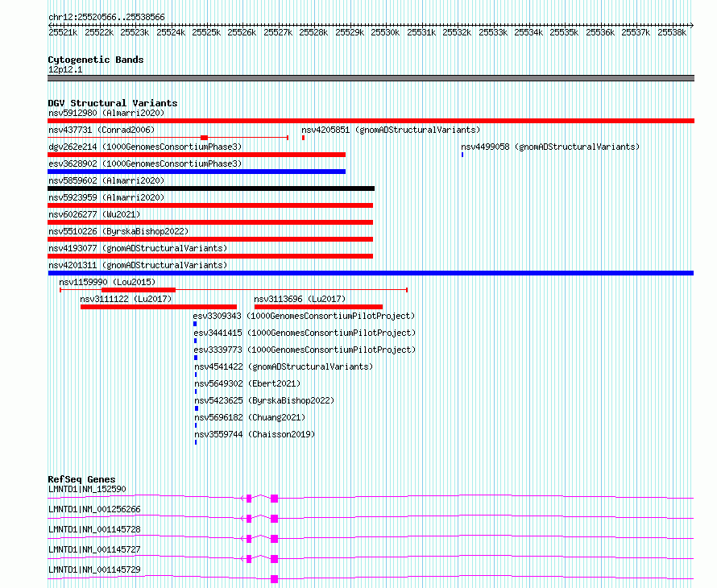Click the magenta exon of NM_001145729
Image resolution: width=717 pixels, height=588 pixels.
point(274,579)
